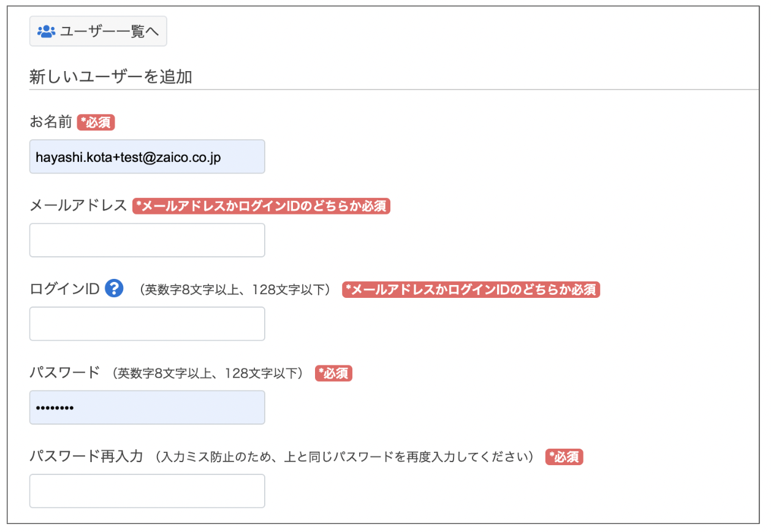Viewport: 771px width, 532px height.
Task: Click the empty メールアドレス input field
Action: (147, 240)
